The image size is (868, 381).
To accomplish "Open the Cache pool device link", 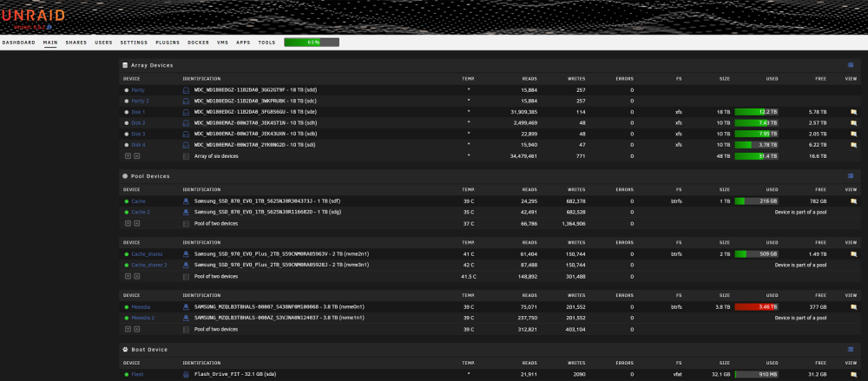I will (x=138, y=201).
